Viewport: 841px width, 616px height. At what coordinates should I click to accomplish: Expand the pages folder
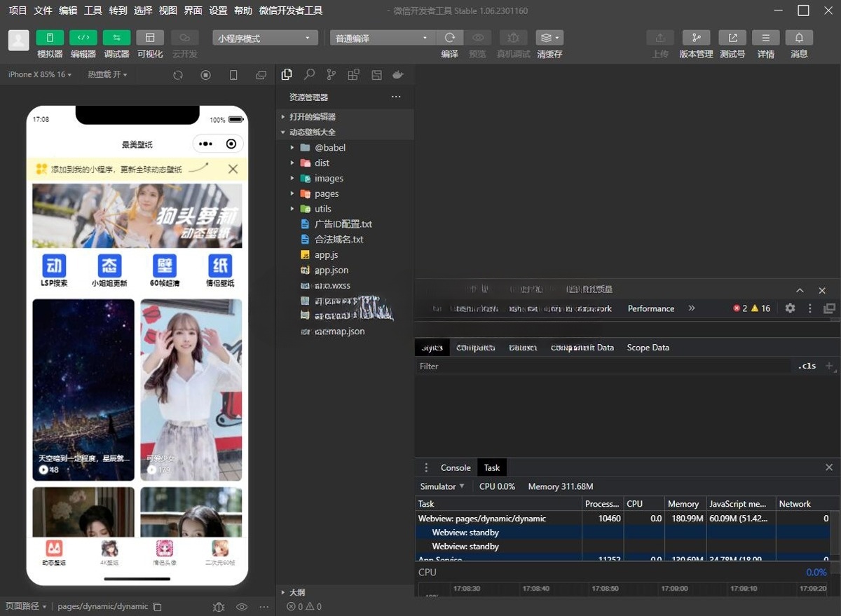pos(345,193)
